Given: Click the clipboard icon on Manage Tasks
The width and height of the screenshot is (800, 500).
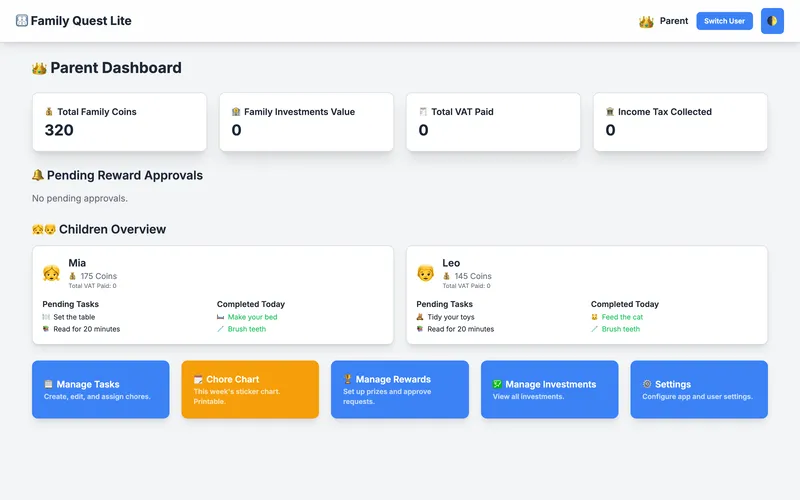Looking at the screenshot, I should tap(48, 384).
